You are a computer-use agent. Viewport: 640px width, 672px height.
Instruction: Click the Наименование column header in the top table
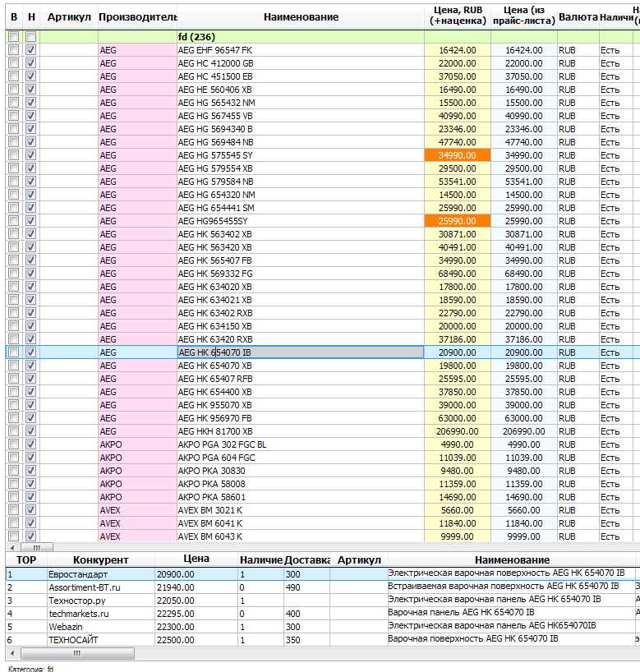[x=301, y=17]
